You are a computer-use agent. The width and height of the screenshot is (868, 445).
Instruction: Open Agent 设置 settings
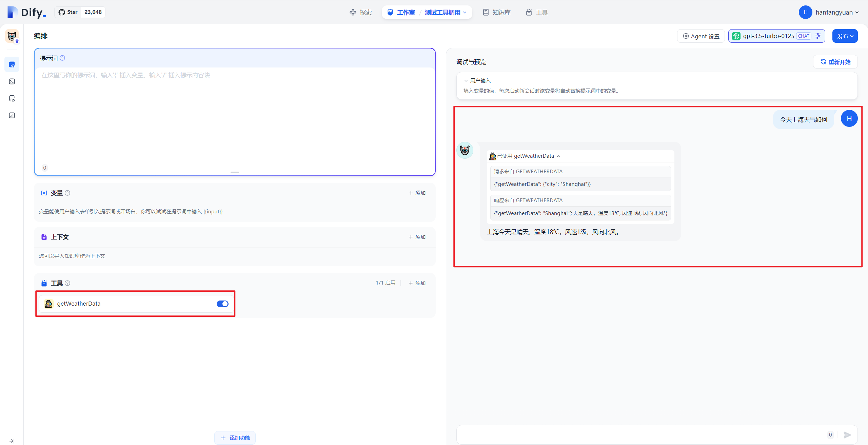coord(701,36)
